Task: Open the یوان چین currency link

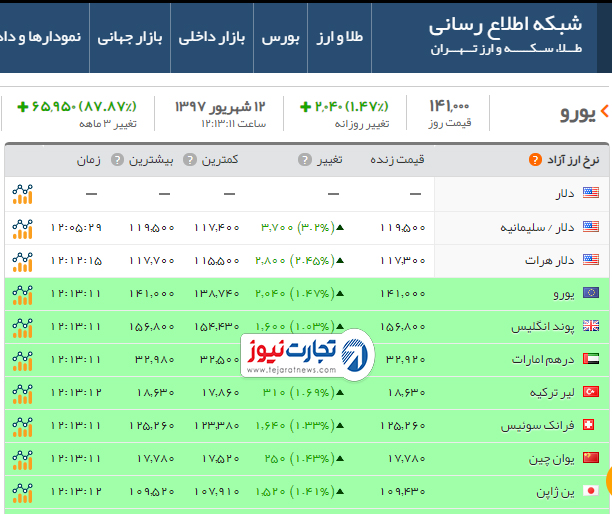Action: (552, 459)
